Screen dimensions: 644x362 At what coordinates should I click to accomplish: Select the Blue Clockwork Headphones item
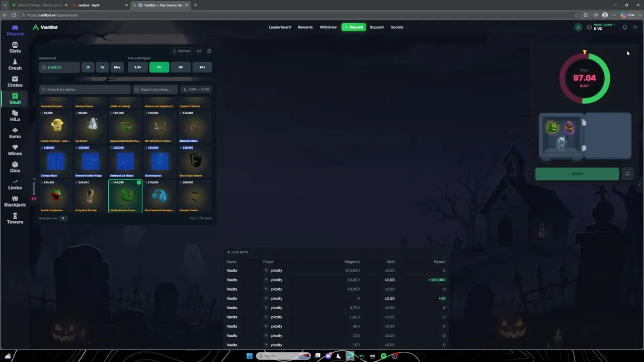click(x=160, y=196)
